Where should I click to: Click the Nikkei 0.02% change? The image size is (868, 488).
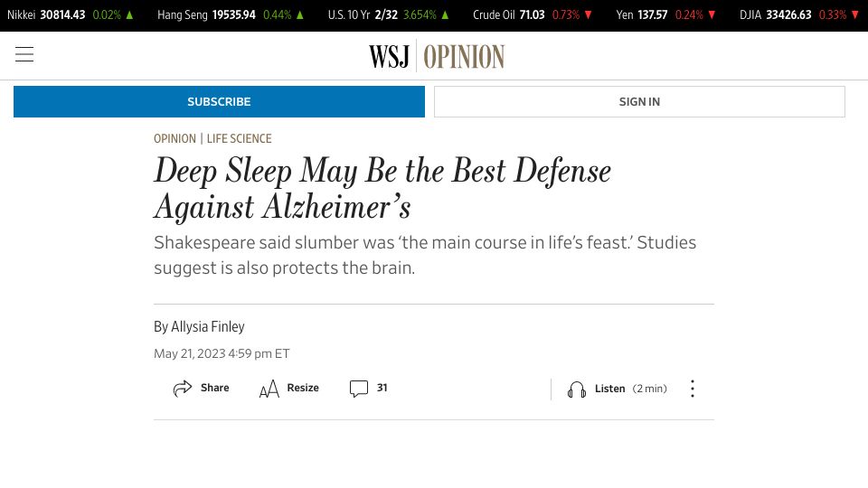(107, 15)
